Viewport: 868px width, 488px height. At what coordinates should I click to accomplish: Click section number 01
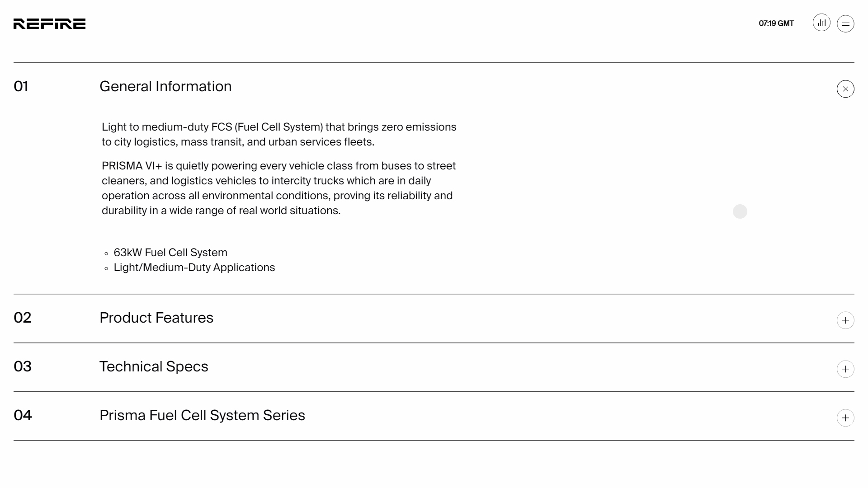coord(21,86)
